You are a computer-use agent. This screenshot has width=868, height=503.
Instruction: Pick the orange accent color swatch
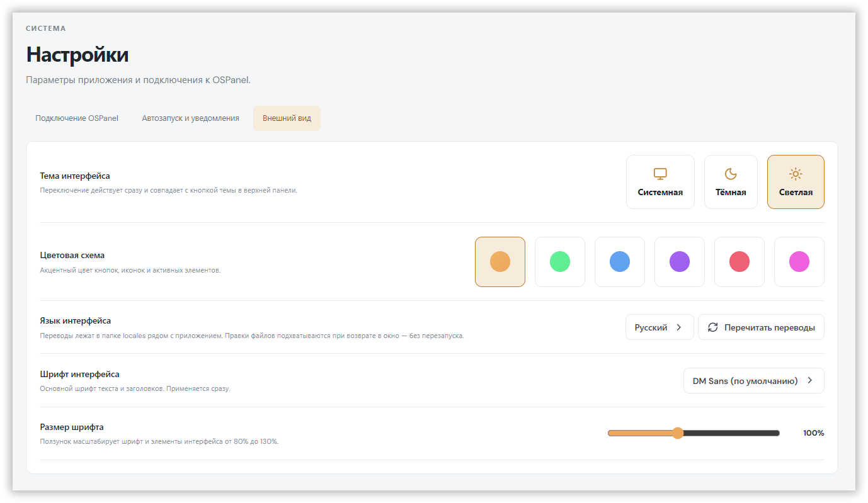500,262
